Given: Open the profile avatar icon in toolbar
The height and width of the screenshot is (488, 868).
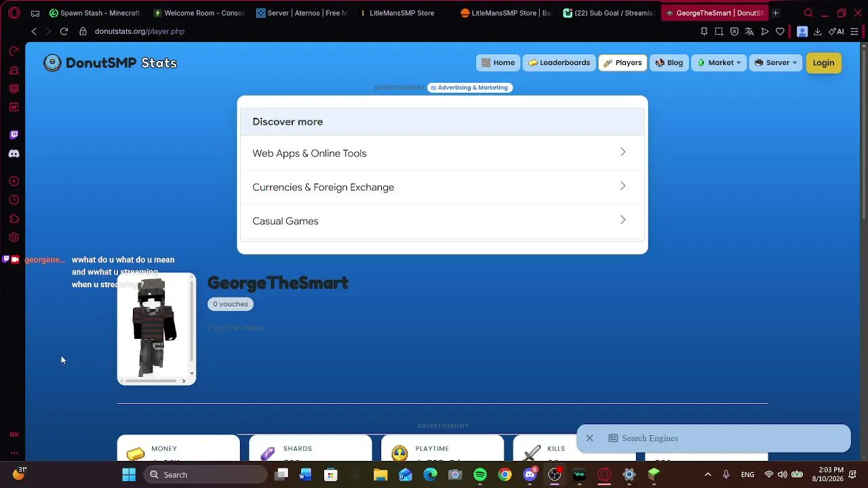Looking at the screenshot, I should click(x=802, y=31).
